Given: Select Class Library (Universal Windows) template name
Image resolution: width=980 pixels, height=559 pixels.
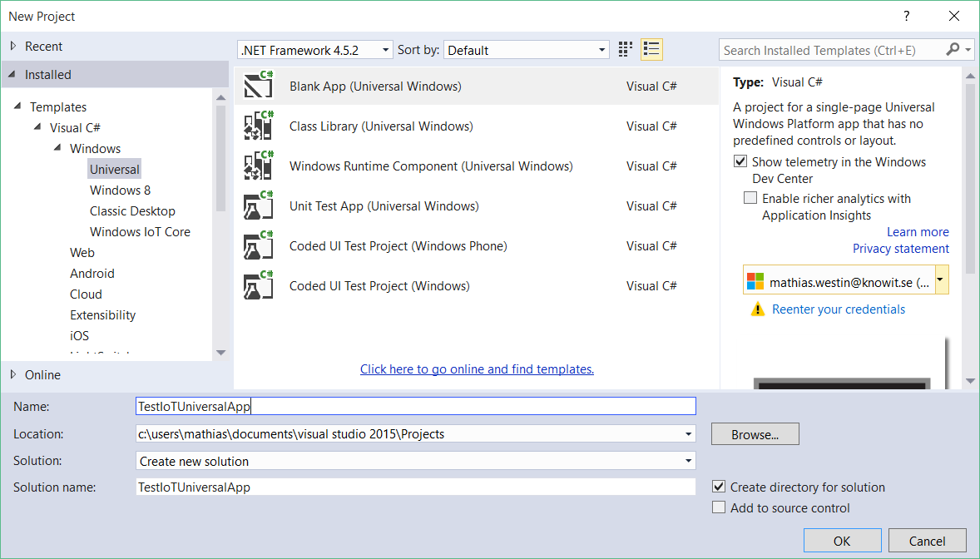Looking at the screenshot, I should (381, 126).
